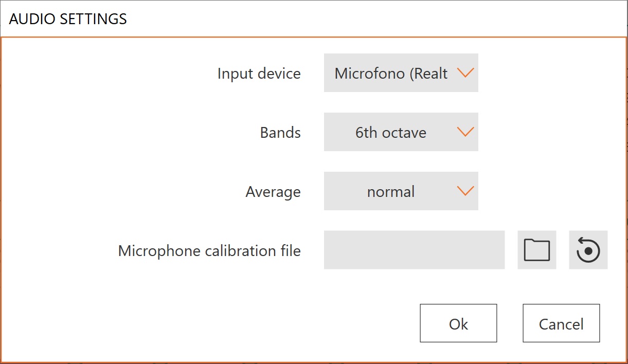Confirm settings with the Ok button

pyautogui.click(x=458, y=323)
